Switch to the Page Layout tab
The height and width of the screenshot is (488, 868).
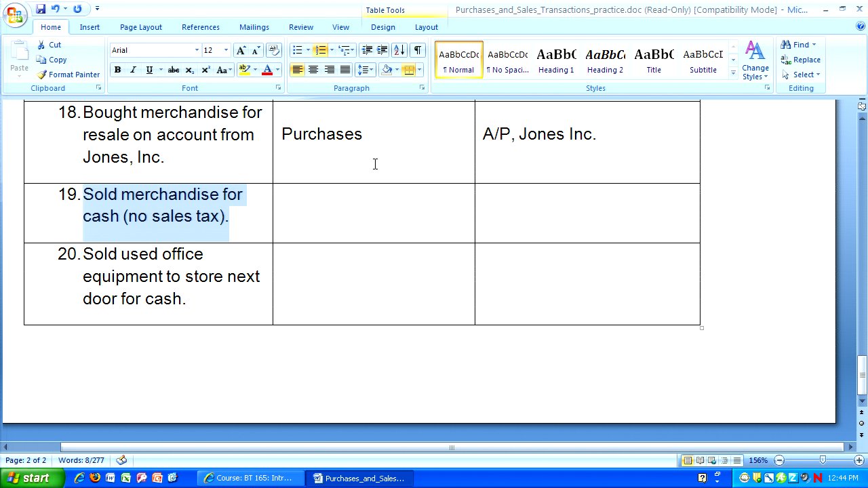pyautogui.click(x=140, y=27)
